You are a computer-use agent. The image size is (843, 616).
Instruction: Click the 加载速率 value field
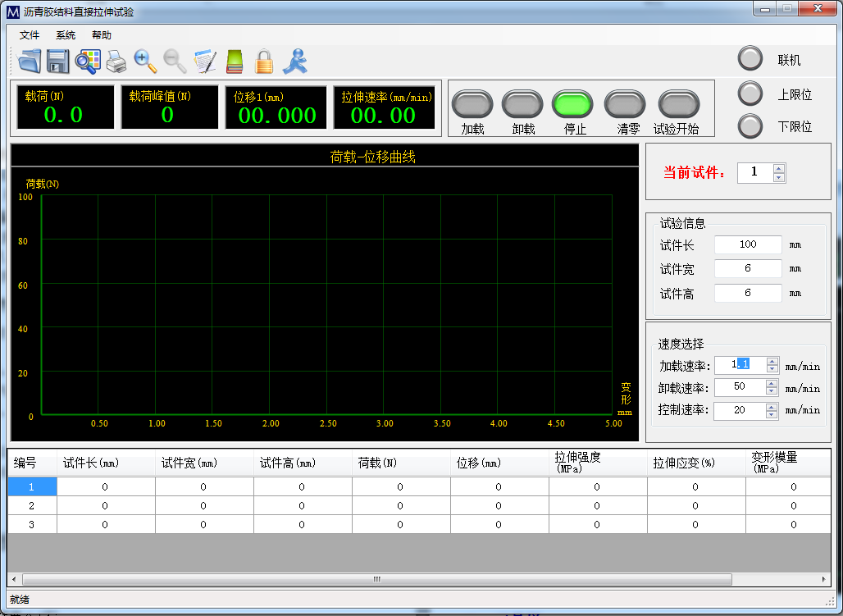(x=740, y=365)
